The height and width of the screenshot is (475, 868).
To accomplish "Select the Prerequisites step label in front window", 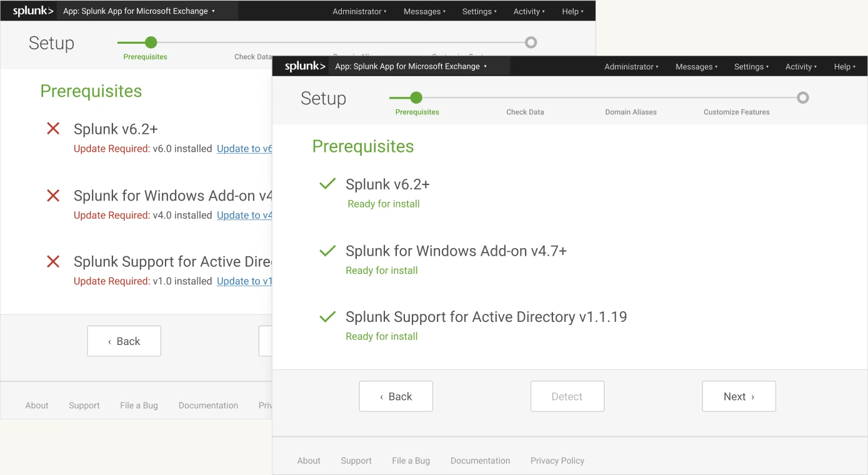I will [x=417, y=112].
